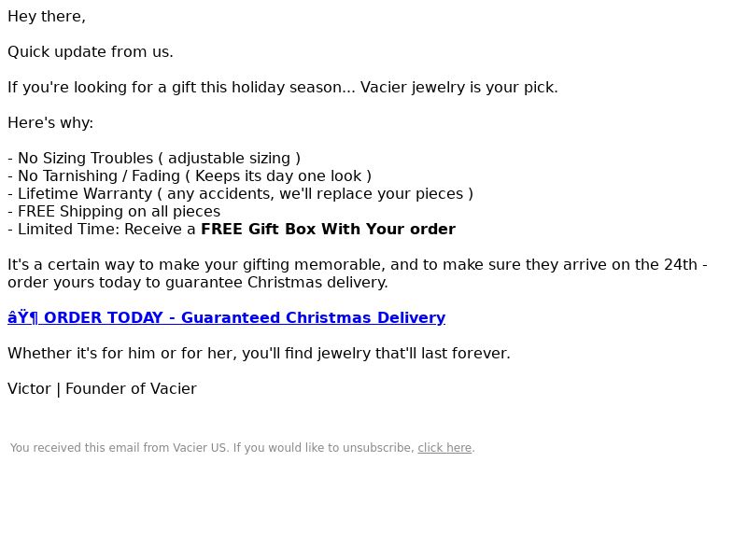Click the 'Vacier jewelry is your pick' sentence

click(458, 87)
